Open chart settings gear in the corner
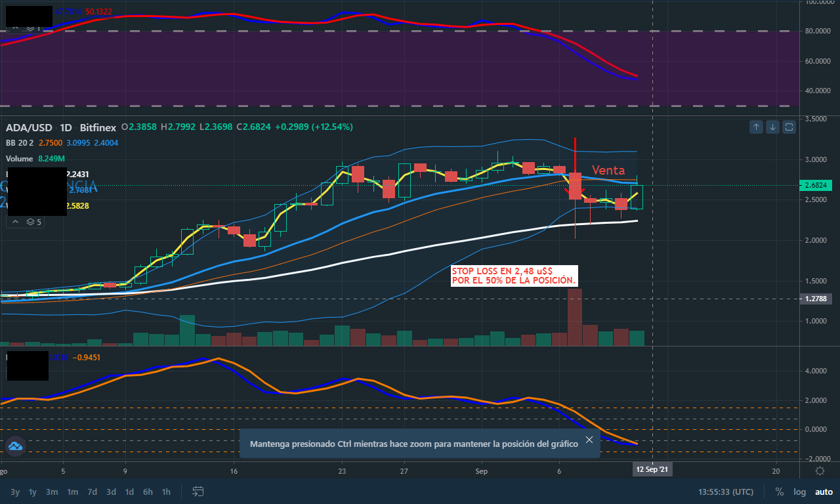The image size is (840, 504). (x=820, y=471)
